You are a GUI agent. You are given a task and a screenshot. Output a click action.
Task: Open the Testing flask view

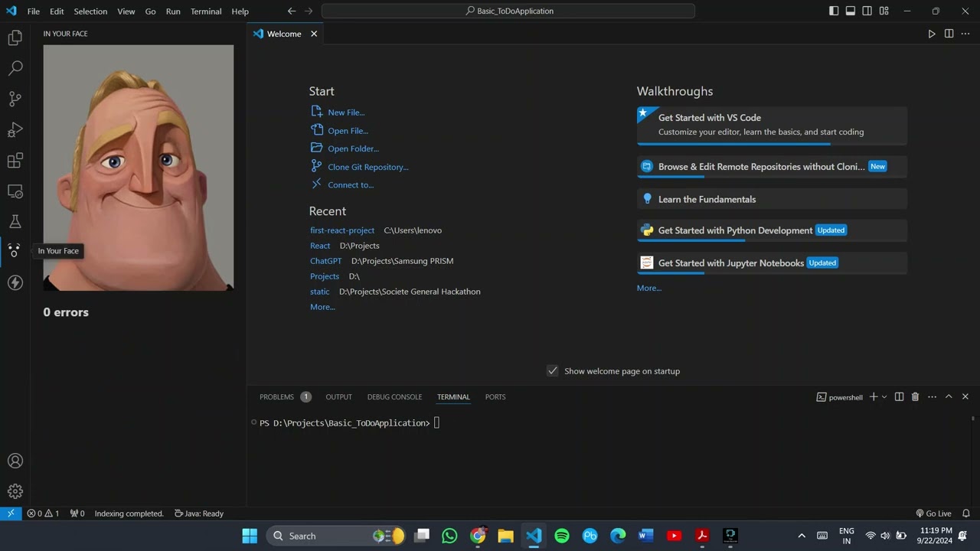[x=15, y=221]
